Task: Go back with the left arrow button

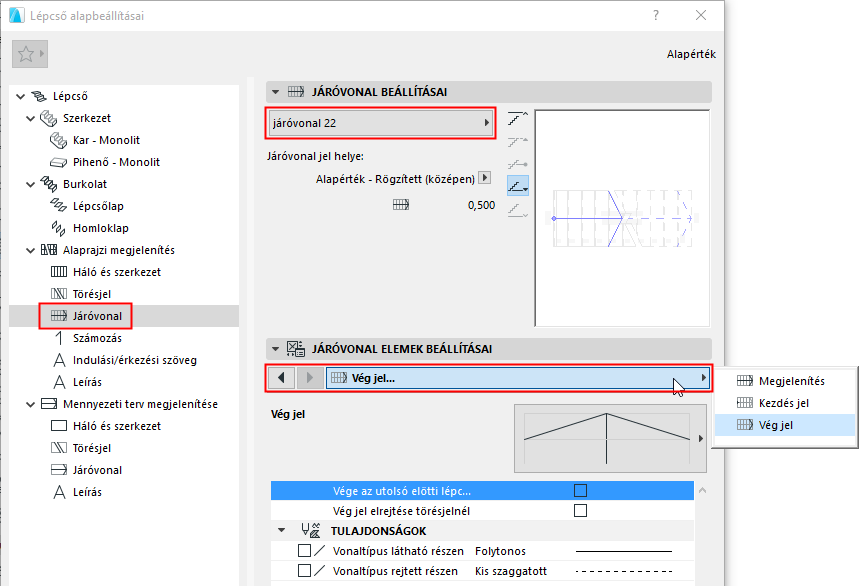Action: tap(282, 378)
